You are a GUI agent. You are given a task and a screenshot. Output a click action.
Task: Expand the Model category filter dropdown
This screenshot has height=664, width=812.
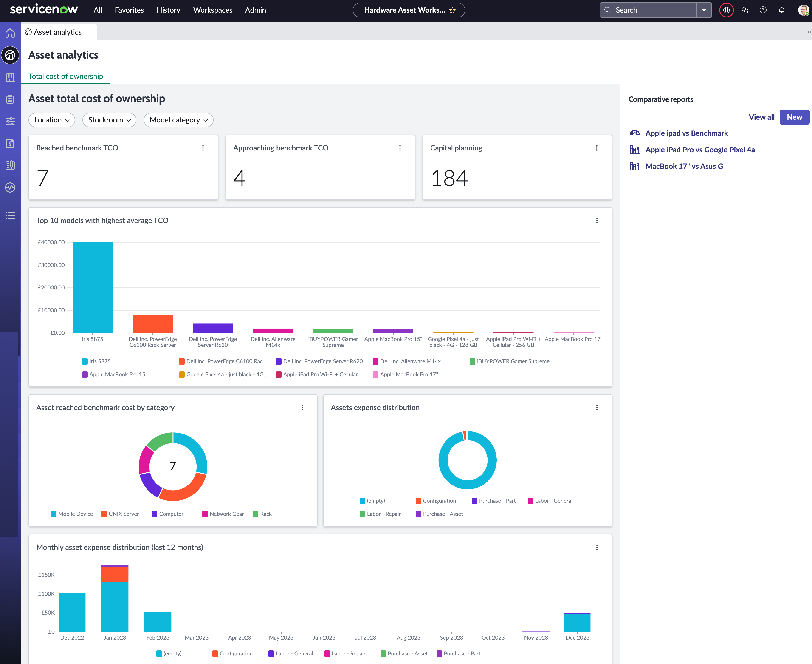(x=178, y=120)
